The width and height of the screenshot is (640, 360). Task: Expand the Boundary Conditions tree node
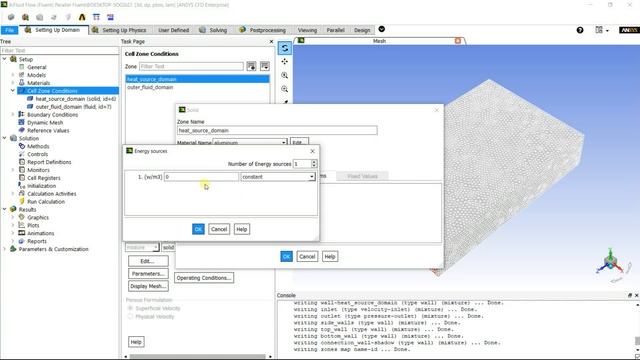coord(13,115)
